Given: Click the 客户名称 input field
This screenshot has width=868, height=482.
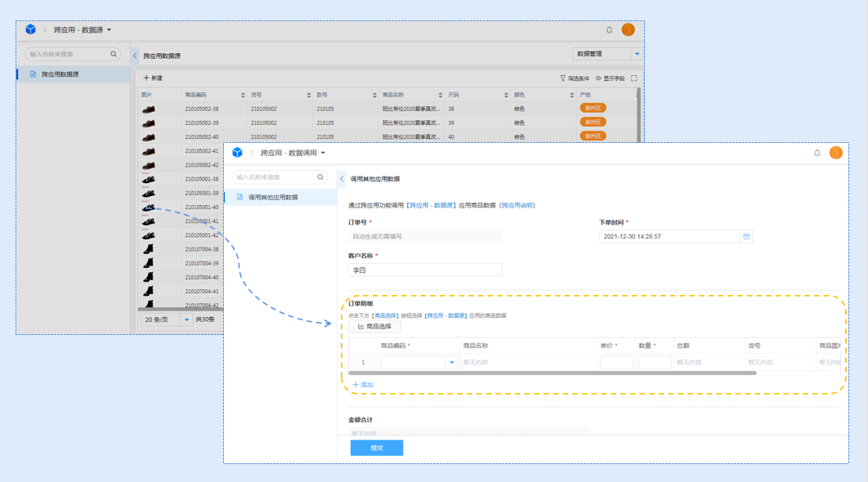Looking at the screenshot, I should pos(425,270).
